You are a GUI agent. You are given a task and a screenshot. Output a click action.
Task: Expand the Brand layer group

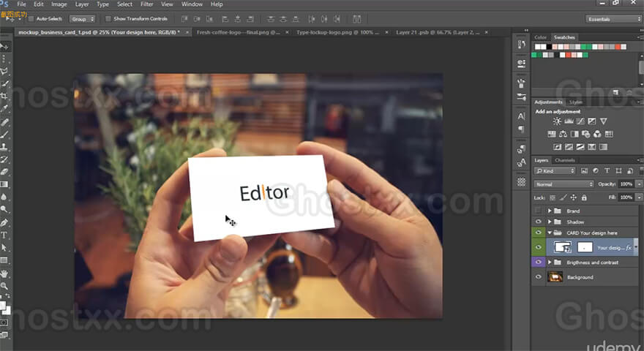(550, 211)
